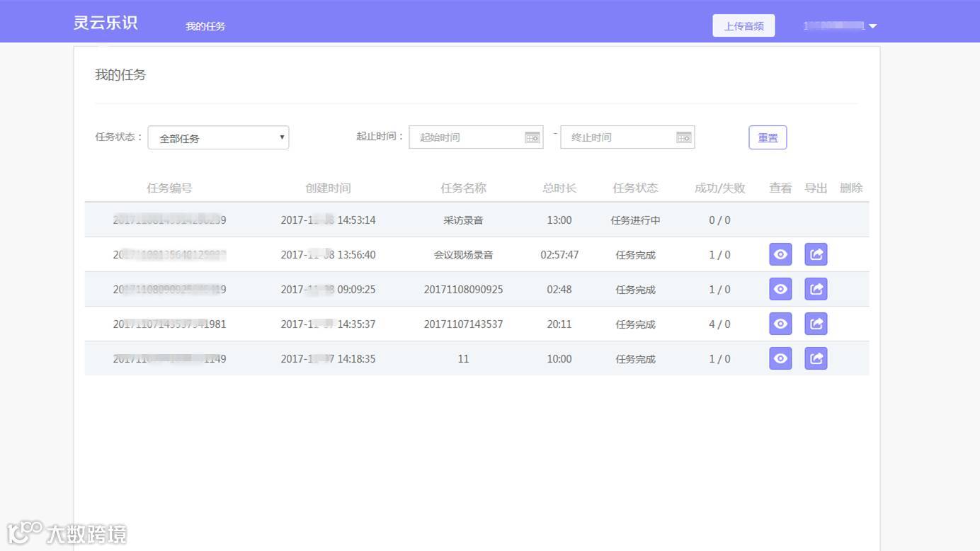Open the 灵云乐识 home logo
This screenshot has width=980, height=551.
coord(106,23)
